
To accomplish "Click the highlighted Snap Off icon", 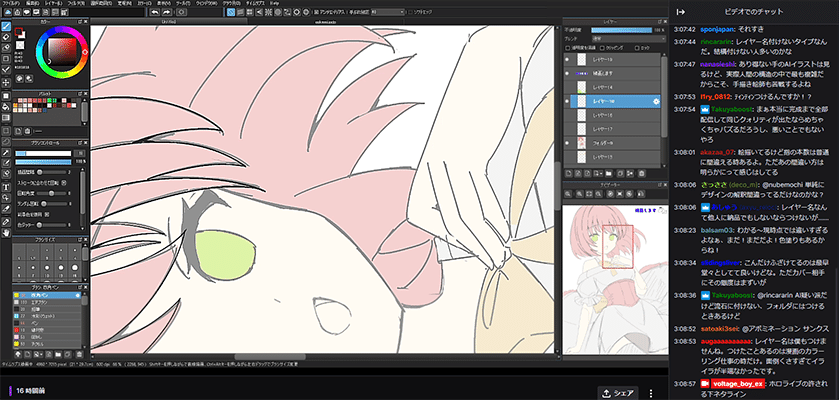I will pos(231,11).
